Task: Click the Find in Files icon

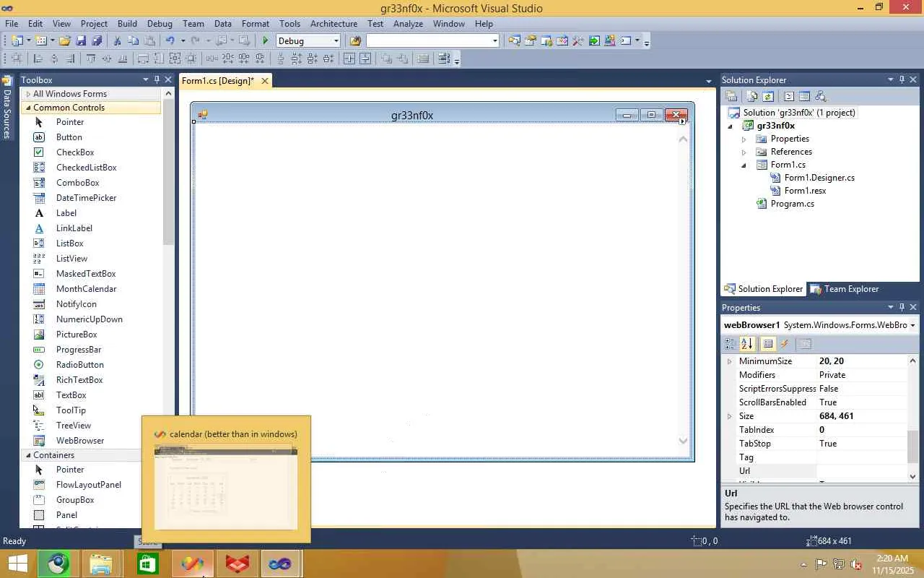Action: tap(355, 41)
